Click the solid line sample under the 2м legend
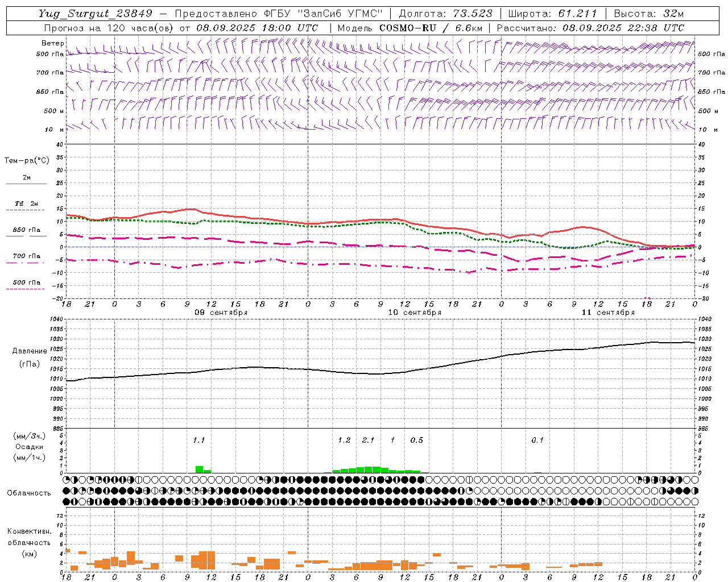The height and width of the screenshot is (582, 728). click(26, 184)
